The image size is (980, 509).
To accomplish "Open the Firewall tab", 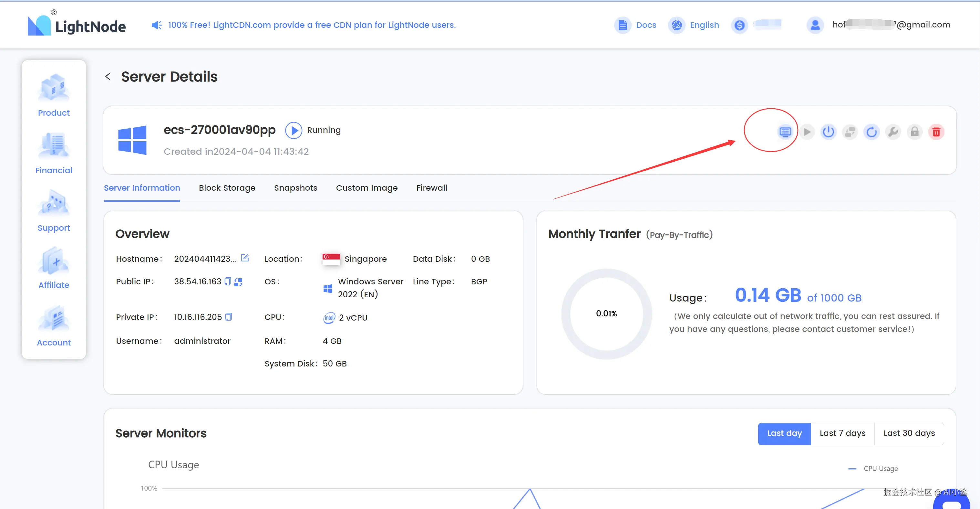I will point(431,188).
